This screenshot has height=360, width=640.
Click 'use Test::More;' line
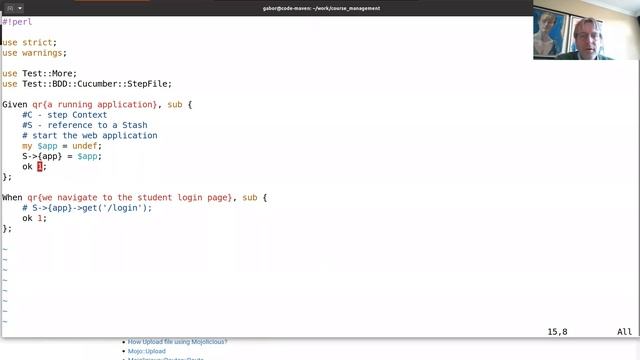coord(40,73)
